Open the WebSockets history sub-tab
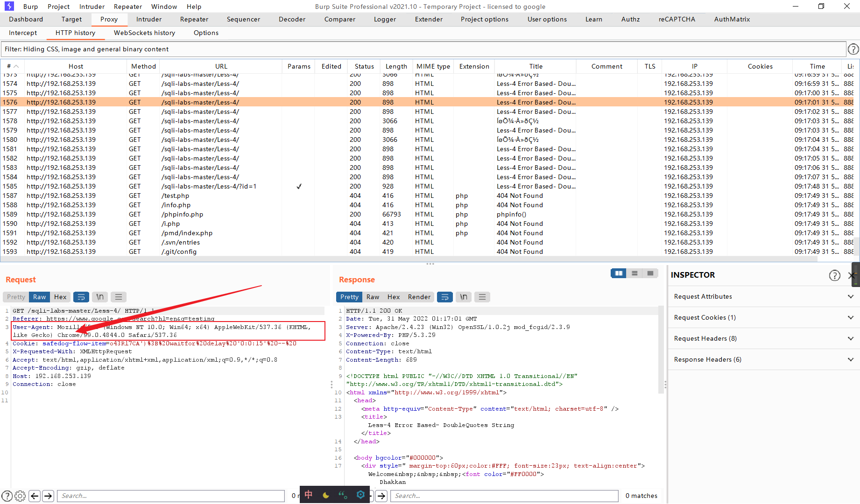Screen dimensions: 860x504 (145, 33)
